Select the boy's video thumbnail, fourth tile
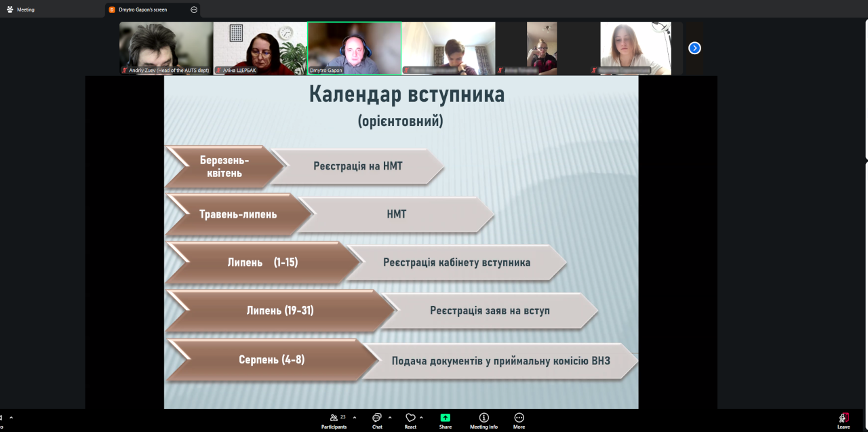This screenshot has height=432, width=868. coord(449,48)
